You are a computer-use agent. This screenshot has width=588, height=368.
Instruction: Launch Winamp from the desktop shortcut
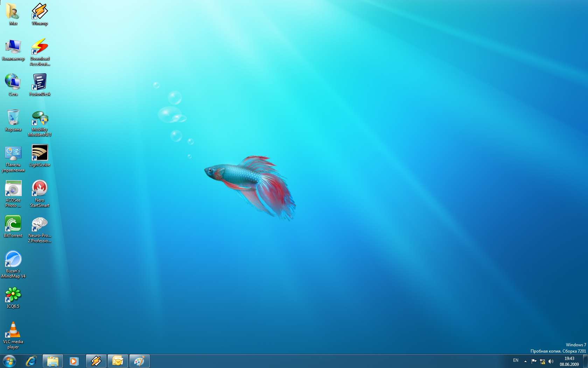click(40, 14)
